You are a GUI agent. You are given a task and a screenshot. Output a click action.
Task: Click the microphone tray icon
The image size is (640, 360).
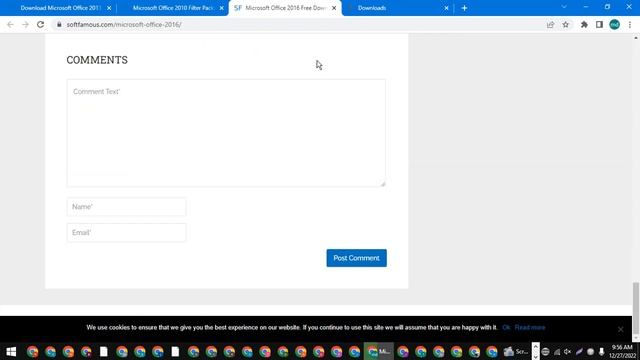coord(601,351)
